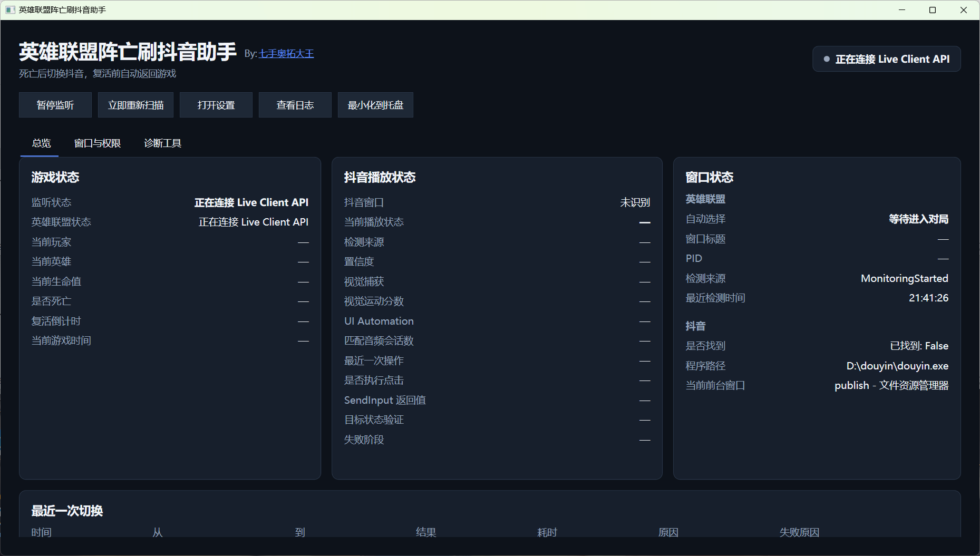Image resolution: width=980 pixels, height=556 pixels.
Task: Select the 总览 tab
Action: click(41, 143)
